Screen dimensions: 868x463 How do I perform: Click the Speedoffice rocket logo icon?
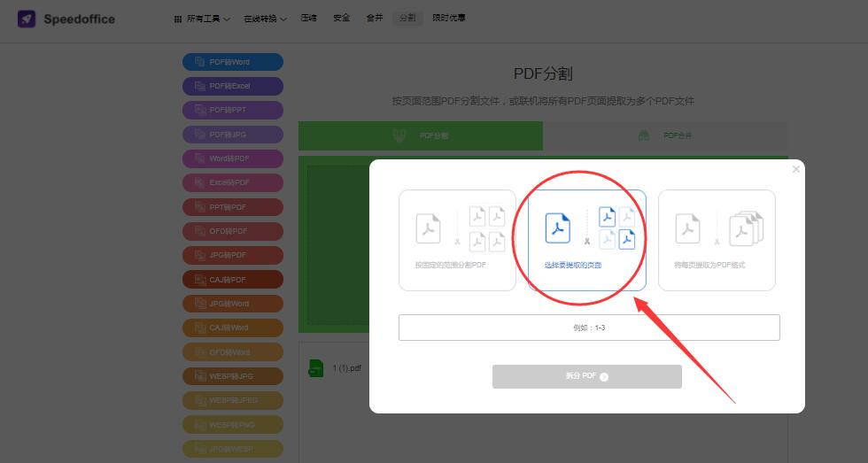coord(27,19)
